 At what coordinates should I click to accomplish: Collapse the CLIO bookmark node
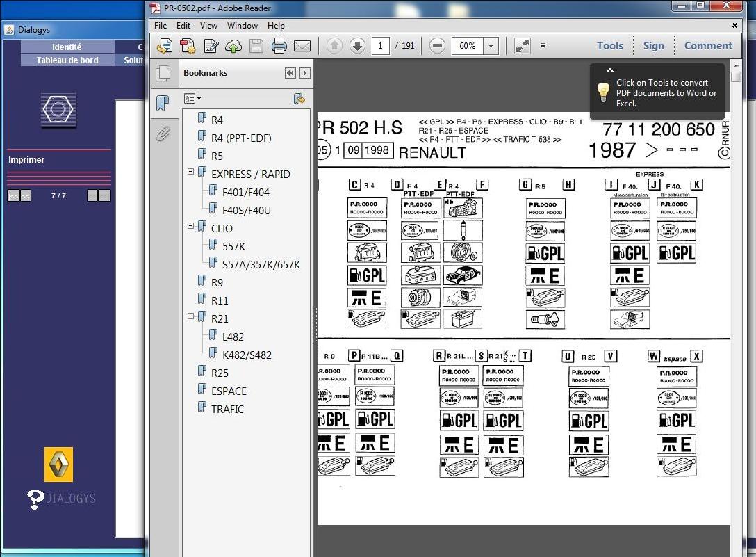pyautogui.click(x=191, y=226)
